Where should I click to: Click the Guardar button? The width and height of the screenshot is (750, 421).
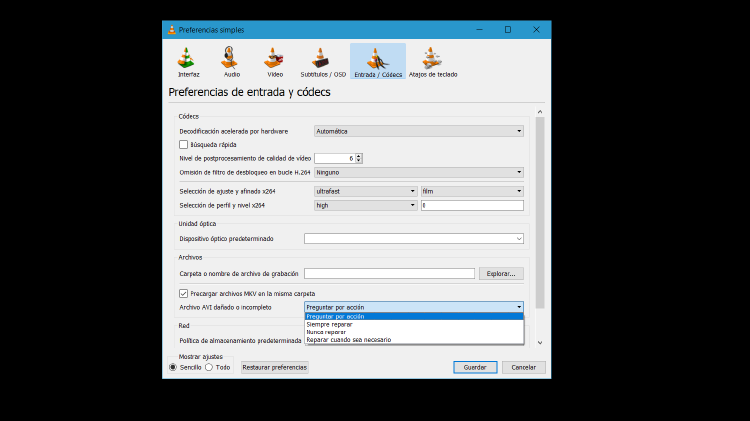[x=475, y=367]
